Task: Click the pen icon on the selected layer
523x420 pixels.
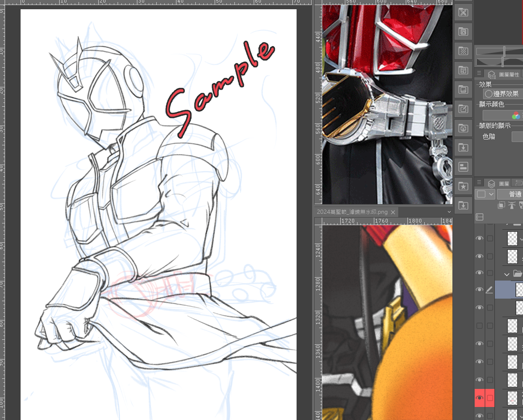Action: coord(489,290)
